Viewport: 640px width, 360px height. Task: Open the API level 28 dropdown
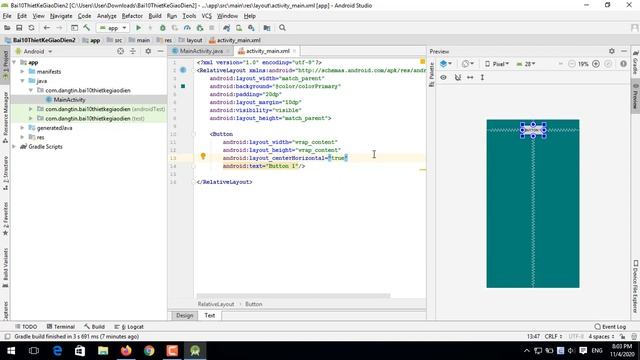point(526,64)
